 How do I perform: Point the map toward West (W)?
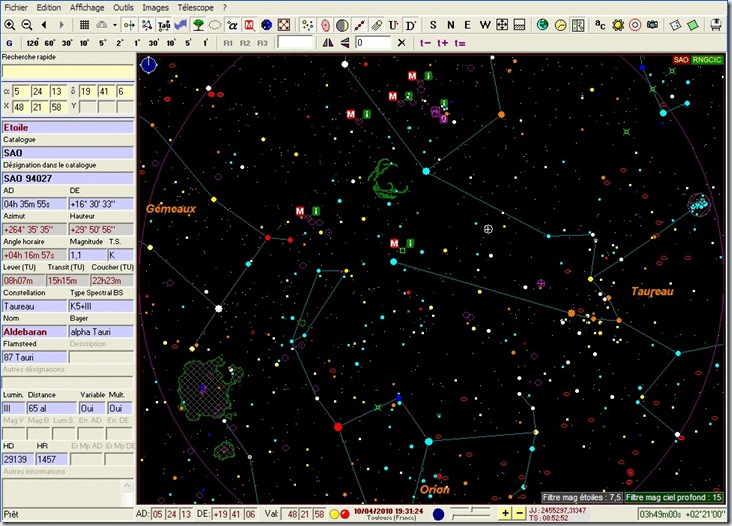click(x=485, y=25)
